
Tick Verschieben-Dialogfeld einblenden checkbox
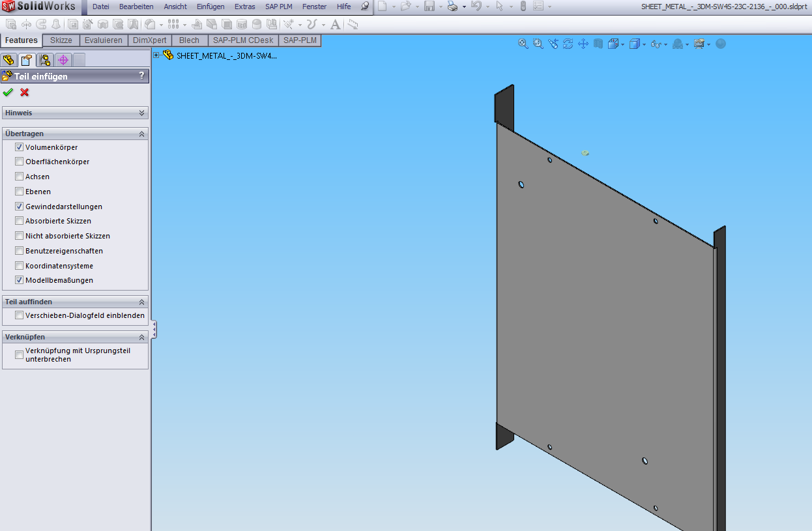click(x=19, y=315)
